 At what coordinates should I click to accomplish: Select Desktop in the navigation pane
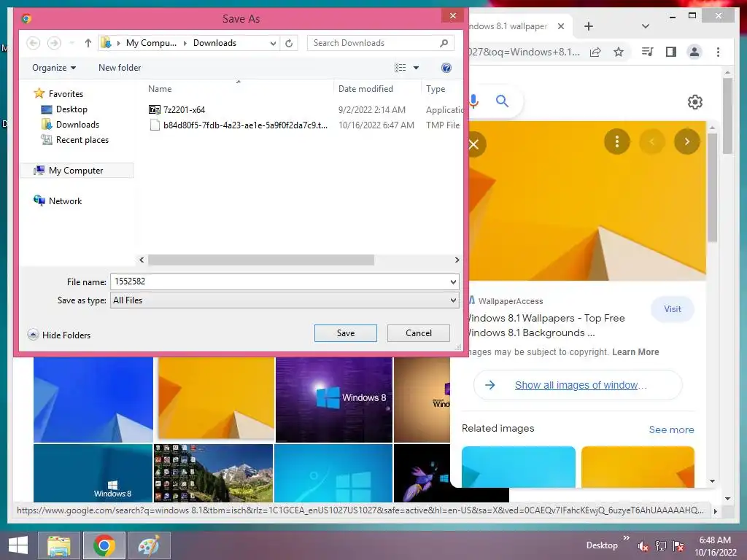tap(64, 109)
